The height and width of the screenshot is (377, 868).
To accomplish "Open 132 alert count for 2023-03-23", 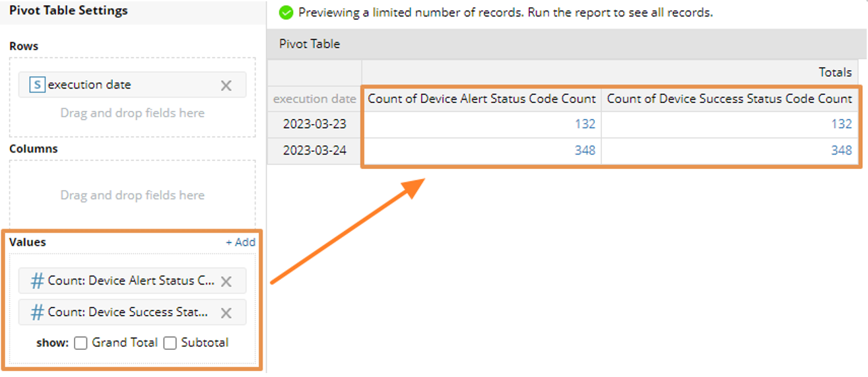I will tap(584, 124).
